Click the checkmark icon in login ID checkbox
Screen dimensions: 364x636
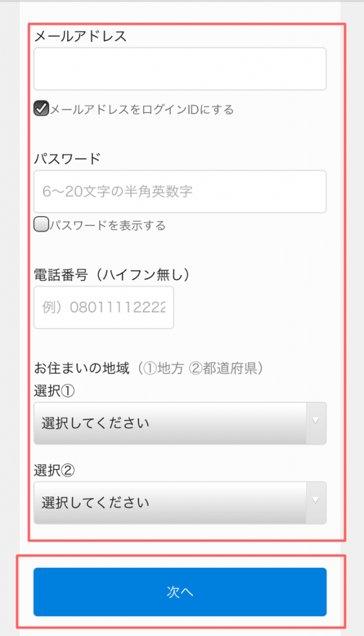click(x=42, y=108)
